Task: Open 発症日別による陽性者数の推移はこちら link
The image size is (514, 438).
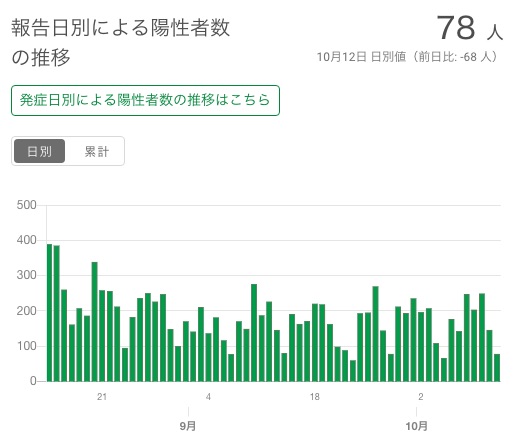Action: point(145,100)
